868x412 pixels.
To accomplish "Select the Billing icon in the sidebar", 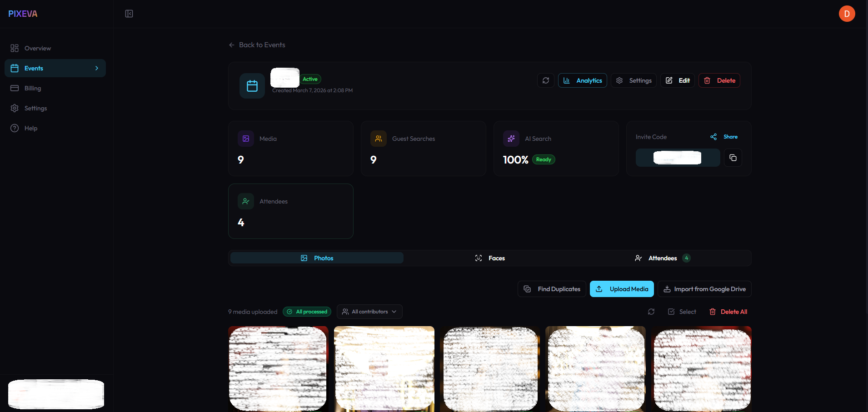I will coord(15,88).
